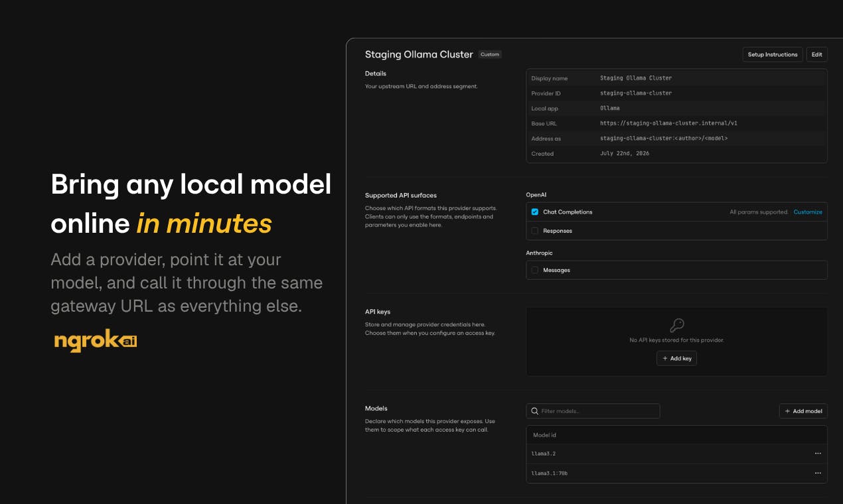This screenshot has height=504, width=843.
Task: Select the llama3.1:70b model row
Action: pyautogui.click(x=676, y=473)
